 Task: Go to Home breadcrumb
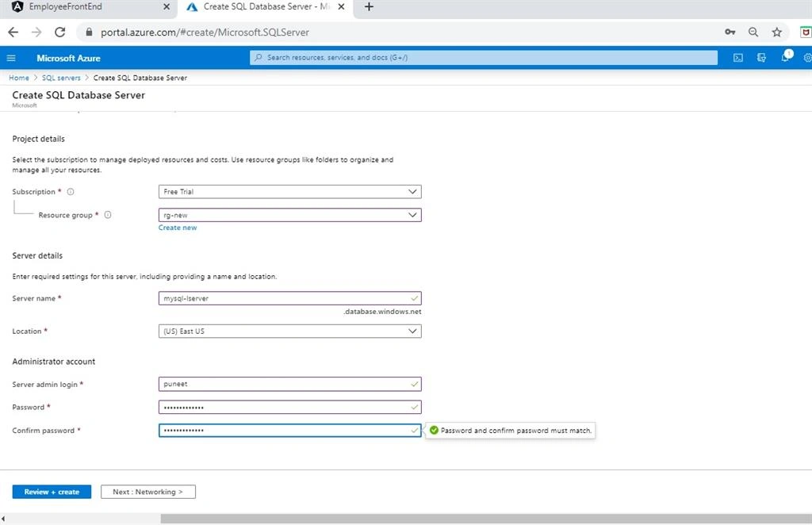pyautogui.click(x=19, y=78)
